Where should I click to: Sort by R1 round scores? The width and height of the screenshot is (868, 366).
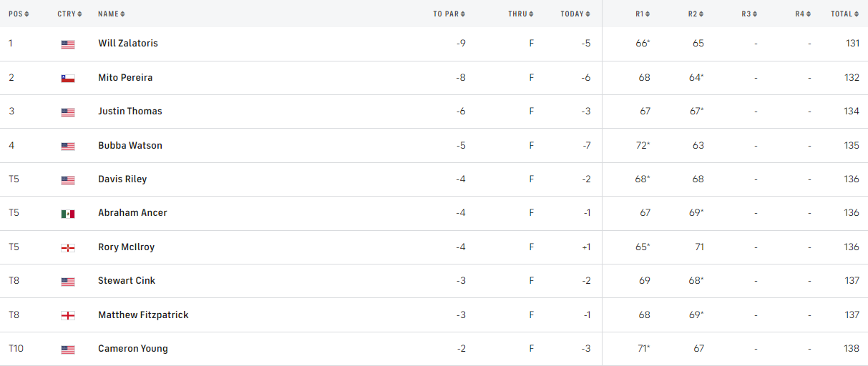click(643, 14)
